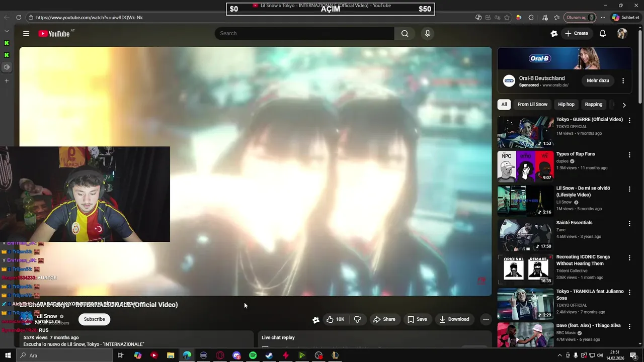Viewport: 644px width, 362px height.
Task: Open Windows Start menu
Action: (x=8, y=355)
